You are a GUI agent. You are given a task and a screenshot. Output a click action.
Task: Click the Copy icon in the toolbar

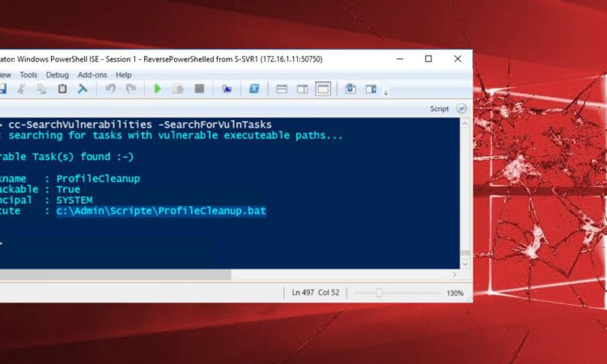(x=41, y=89)
